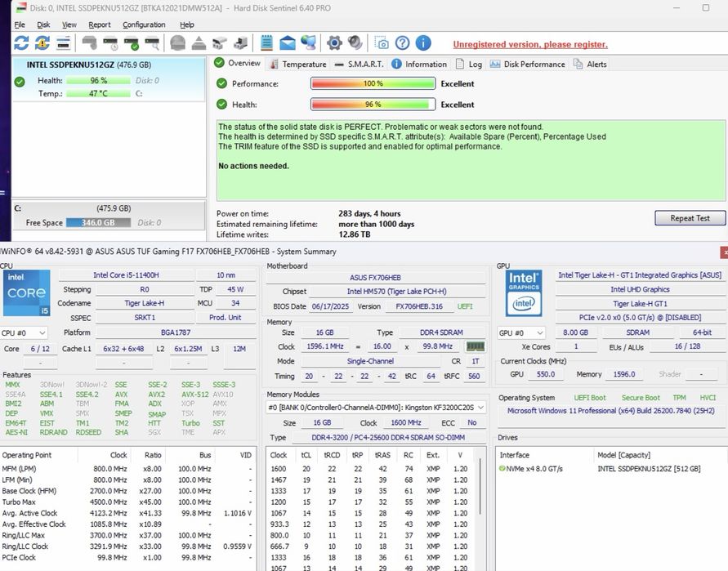Open help with the question mark icon
The image size is (728, 571).
[402, 43]
